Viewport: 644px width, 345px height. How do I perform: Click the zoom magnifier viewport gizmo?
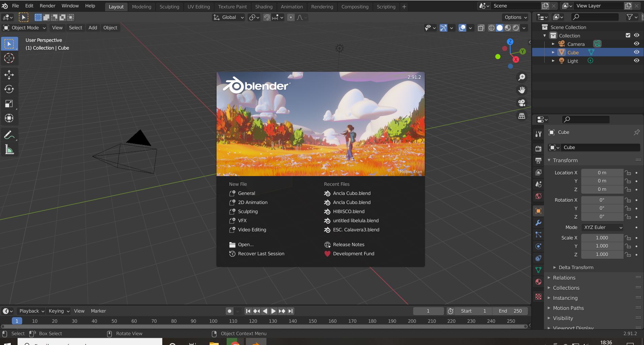(x=522, y=77)
